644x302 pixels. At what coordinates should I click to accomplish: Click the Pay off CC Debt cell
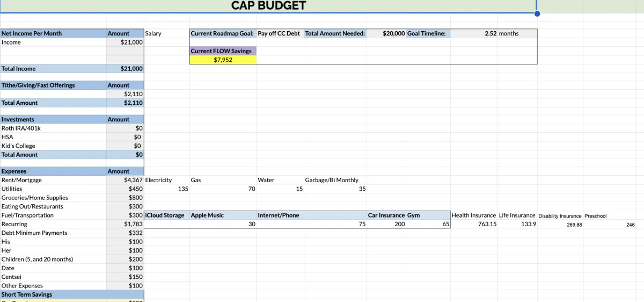[280, 33]
